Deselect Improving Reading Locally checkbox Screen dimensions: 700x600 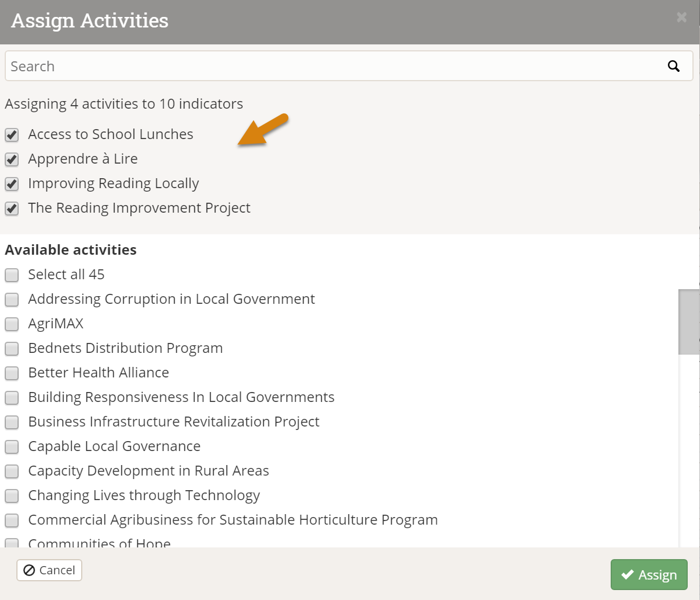click(x=12, y=184)
